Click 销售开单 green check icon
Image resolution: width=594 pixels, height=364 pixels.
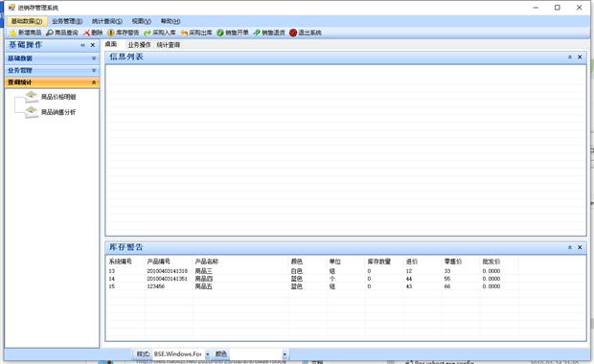click(x=220, y=33)
